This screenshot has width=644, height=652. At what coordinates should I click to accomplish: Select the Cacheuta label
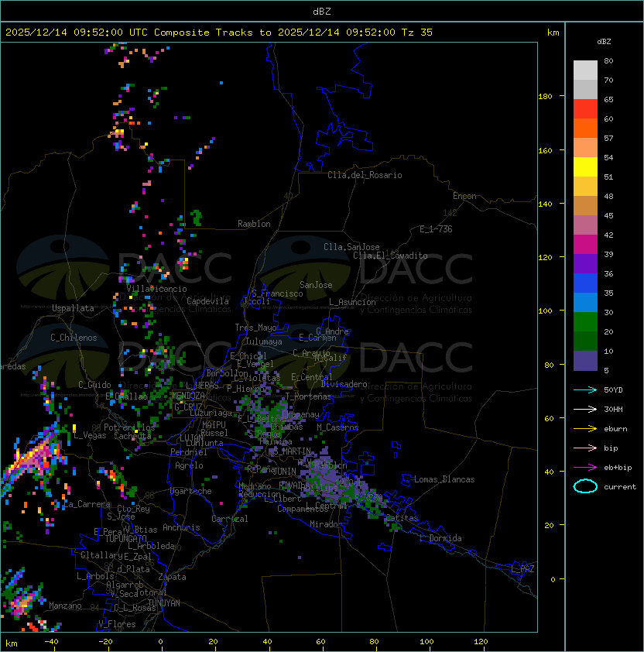[132, 436]
